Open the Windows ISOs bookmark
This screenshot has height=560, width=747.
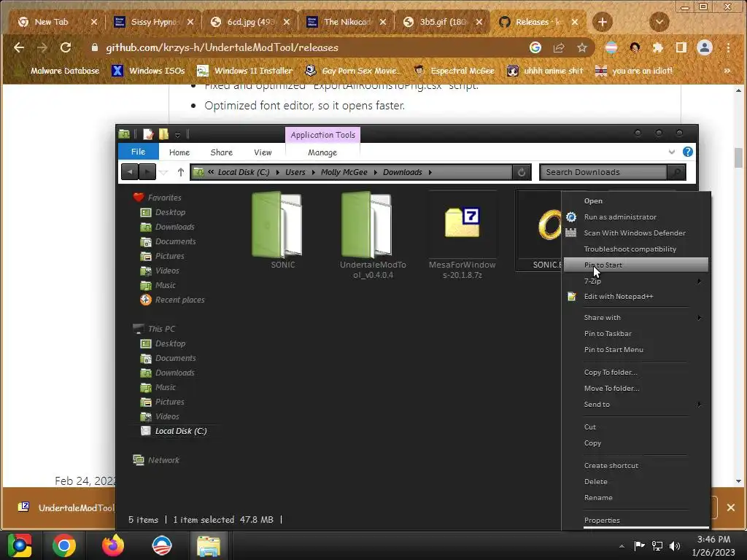[x=148, y=71]
